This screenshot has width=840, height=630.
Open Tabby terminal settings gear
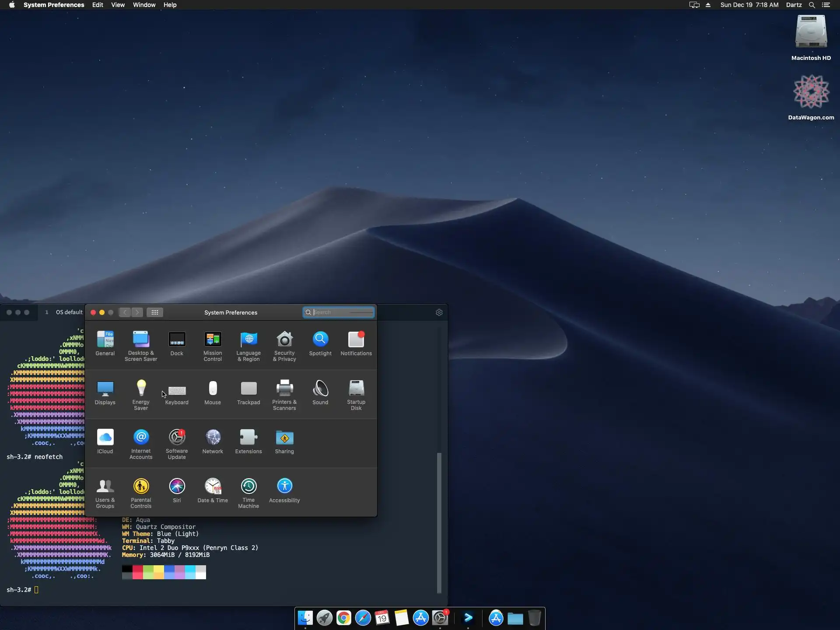439,312
